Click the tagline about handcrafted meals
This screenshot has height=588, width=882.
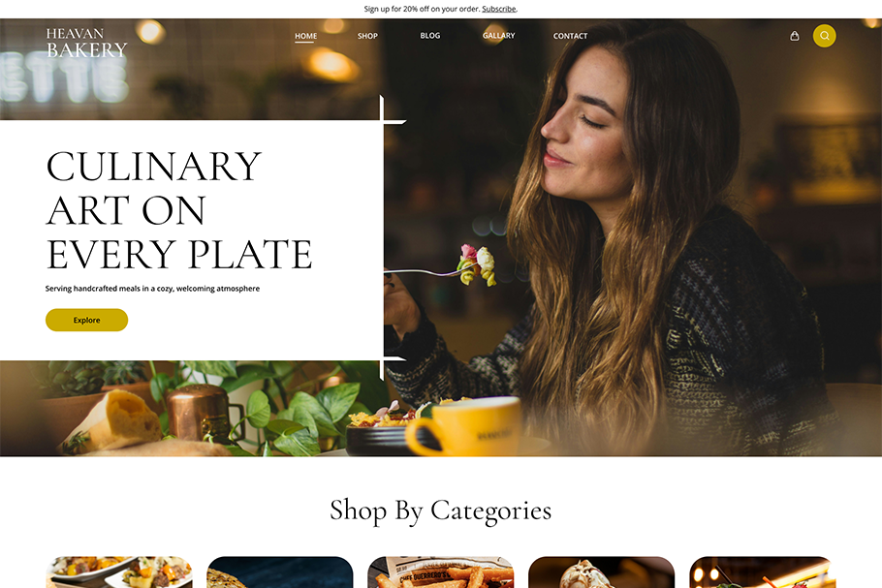click(x=152, y=289)
